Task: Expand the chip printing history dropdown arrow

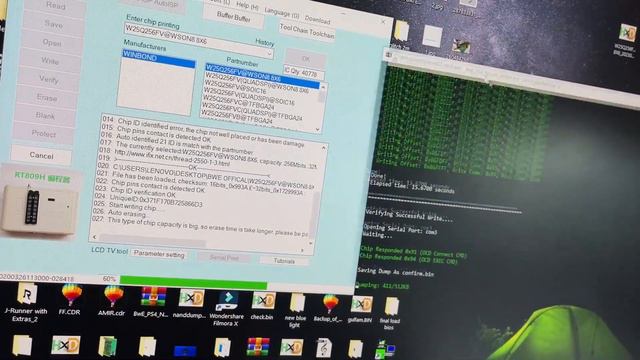Action: 269,53
